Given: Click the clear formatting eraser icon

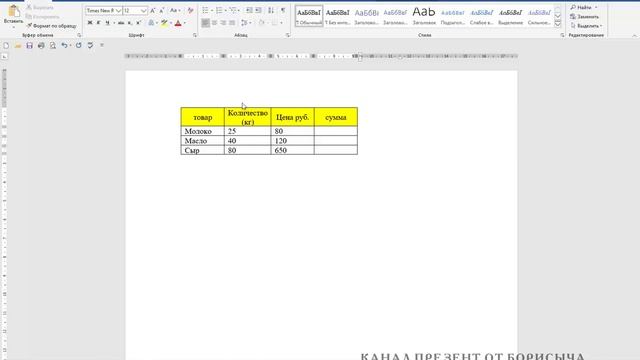Looking at the screenshot, I should tap(190, 11).
